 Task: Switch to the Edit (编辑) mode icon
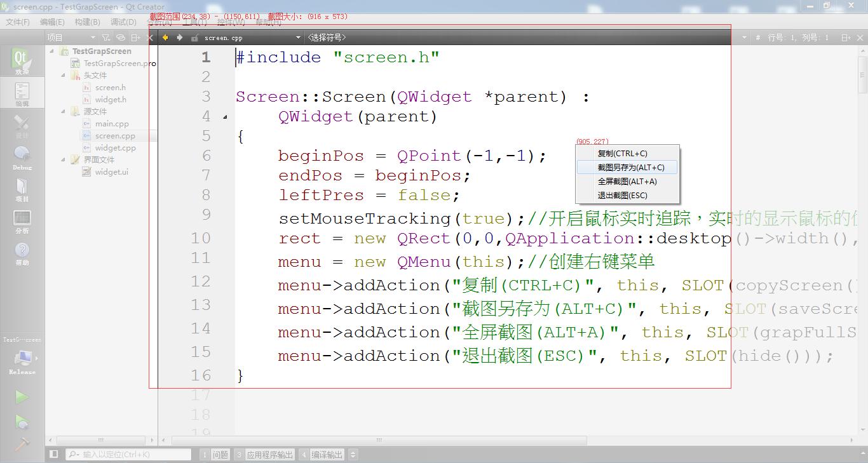22,94
